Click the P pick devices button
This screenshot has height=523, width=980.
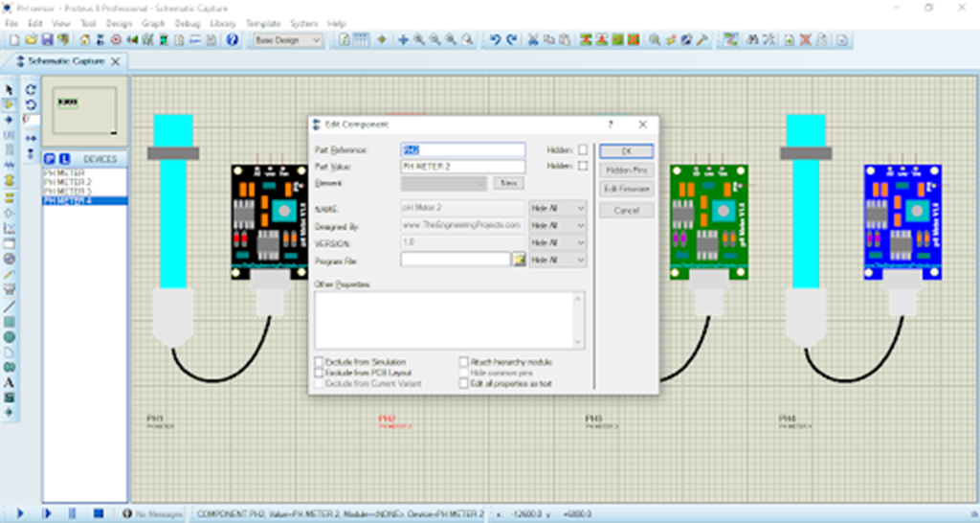(50, 159)
